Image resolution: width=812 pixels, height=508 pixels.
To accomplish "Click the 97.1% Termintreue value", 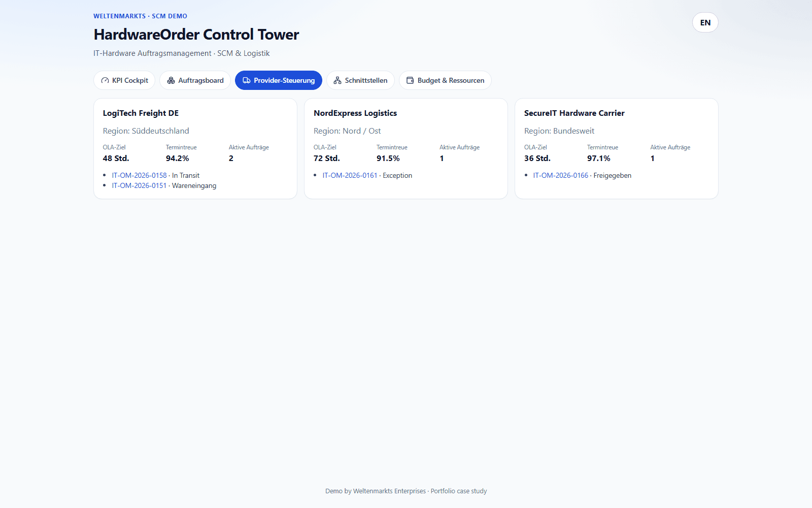I will point(599,158).
